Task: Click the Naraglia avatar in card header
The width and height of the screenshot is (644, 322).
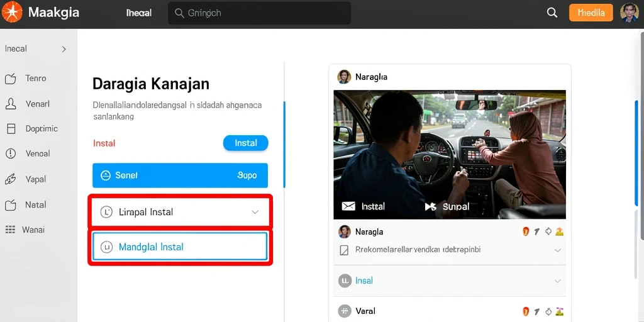Action: click(x=344, y=77)
